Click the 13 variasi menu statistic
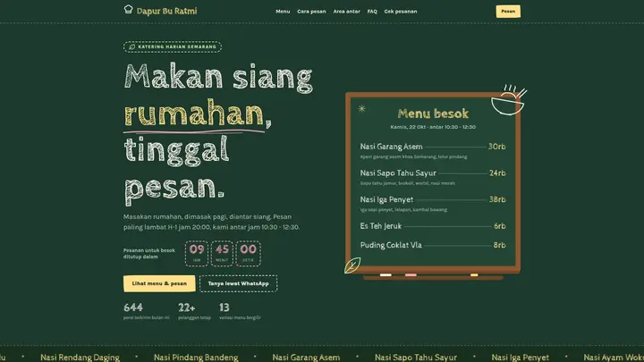Screen dimensions: 644x362 (240, 311)
